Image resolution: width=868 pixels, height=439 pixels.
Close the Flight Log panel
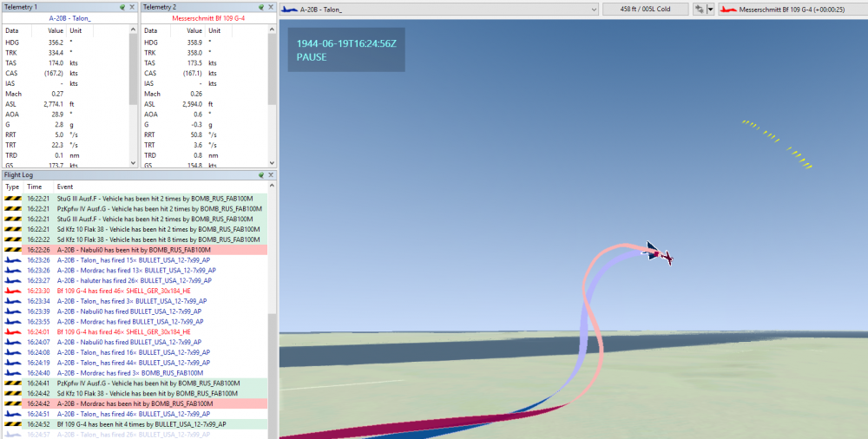[270, 174]
